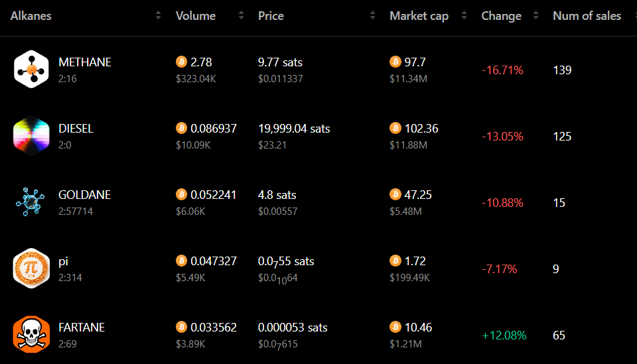This screenshot has height=364, width=637.
Task: Open the GOLDANE token name link
Action: 84,195
